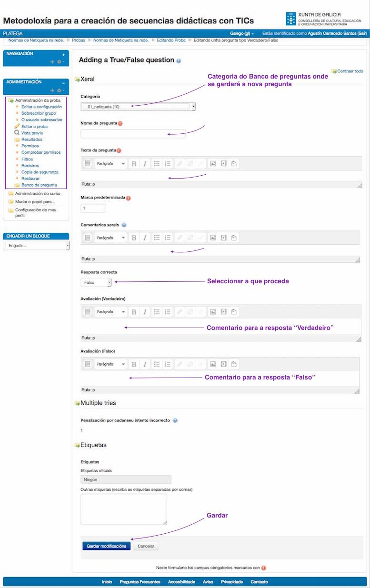
Task: Expand Administración do curso
Action: [38, 194]
